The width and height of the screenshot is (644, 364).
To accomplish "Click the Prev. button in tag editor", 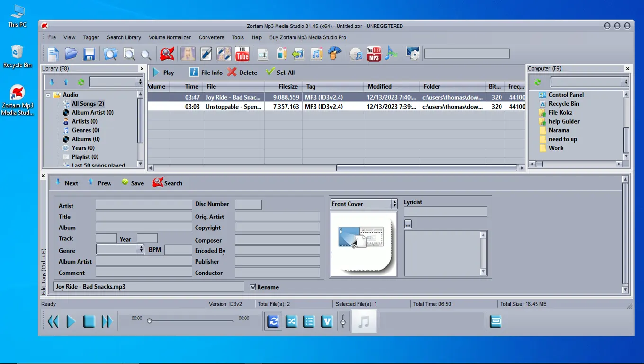I will (x=99, y=183).
